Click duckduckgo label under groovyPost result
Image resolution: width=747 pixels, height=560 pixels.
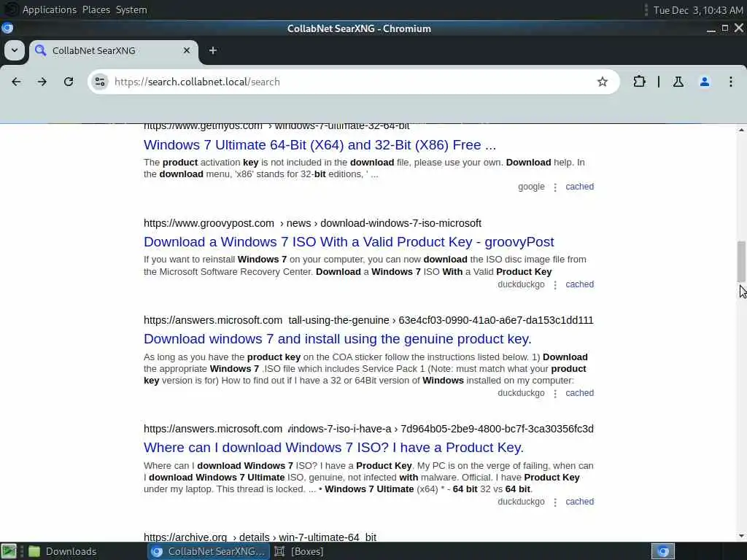point(521,284)
